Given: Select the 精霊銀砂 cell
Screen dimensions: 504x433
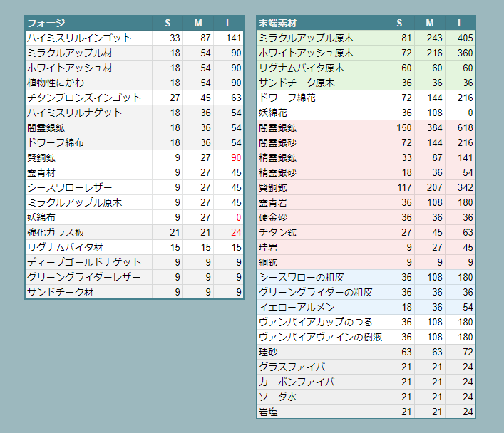Looking at the screenshot, I should coord(321,172).
